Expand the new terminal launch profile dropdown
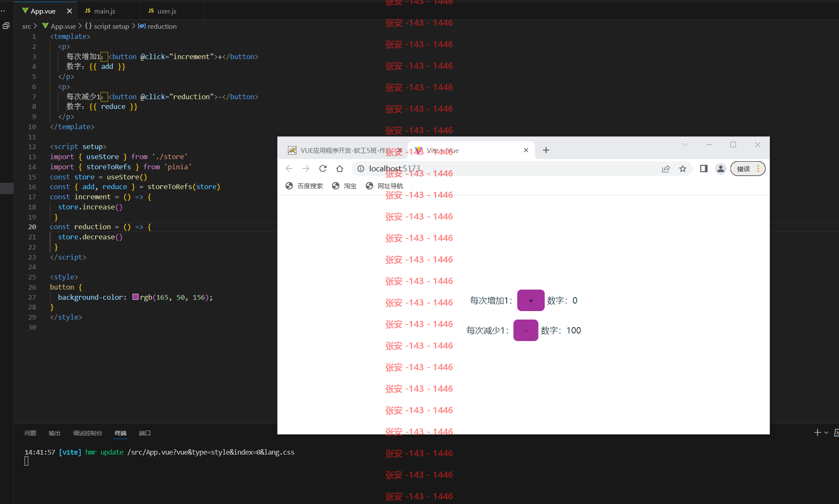839x504 pixels. click(826, 433)
